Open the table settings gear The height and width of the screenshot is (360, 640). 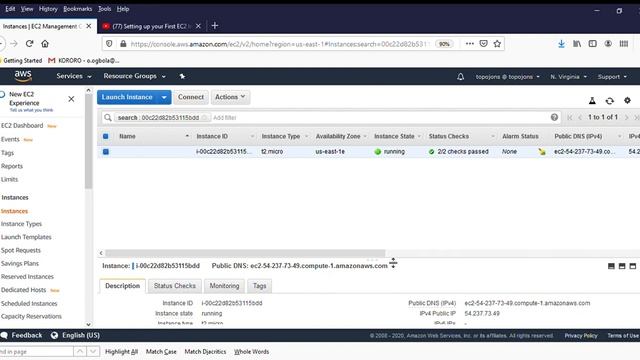(x=627, y=100)
